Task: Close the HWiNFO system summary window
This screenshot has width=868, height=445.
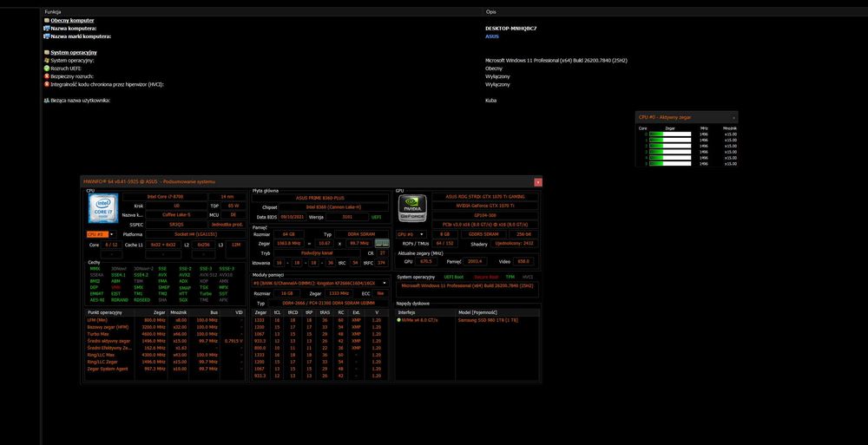Action: [x=537, y=182]
